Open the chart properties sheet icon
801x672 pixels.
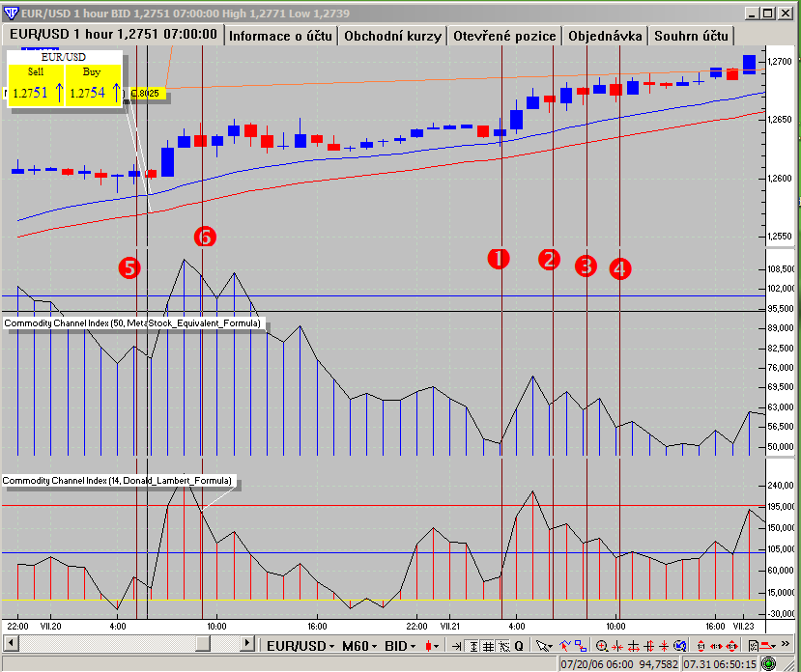(753, 646)
